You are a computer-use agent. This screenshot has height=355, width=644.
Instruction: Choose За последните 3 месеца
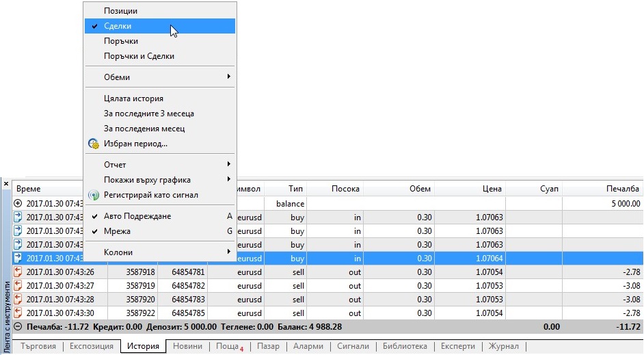pos(160,114)
